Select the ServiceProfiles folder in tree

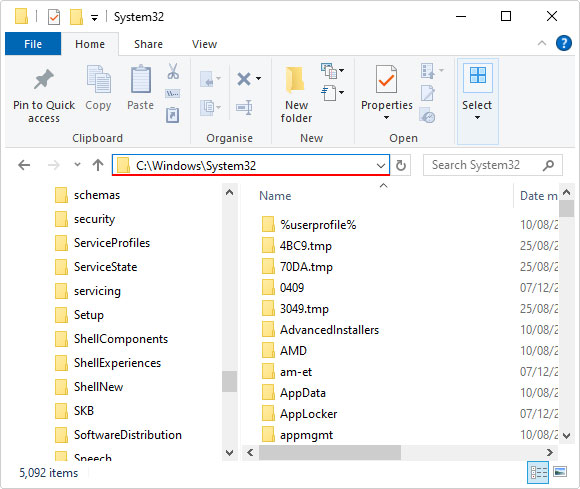(x=102, y=243)
